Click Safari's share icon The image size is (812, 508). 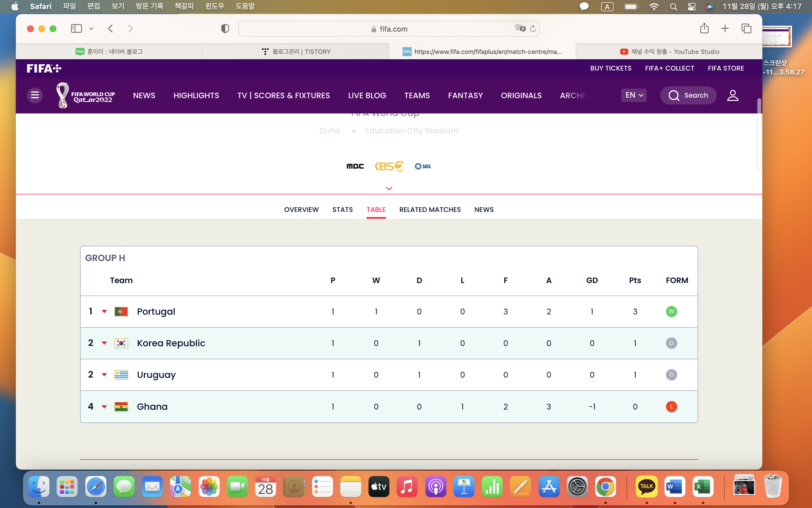(704, 28)
